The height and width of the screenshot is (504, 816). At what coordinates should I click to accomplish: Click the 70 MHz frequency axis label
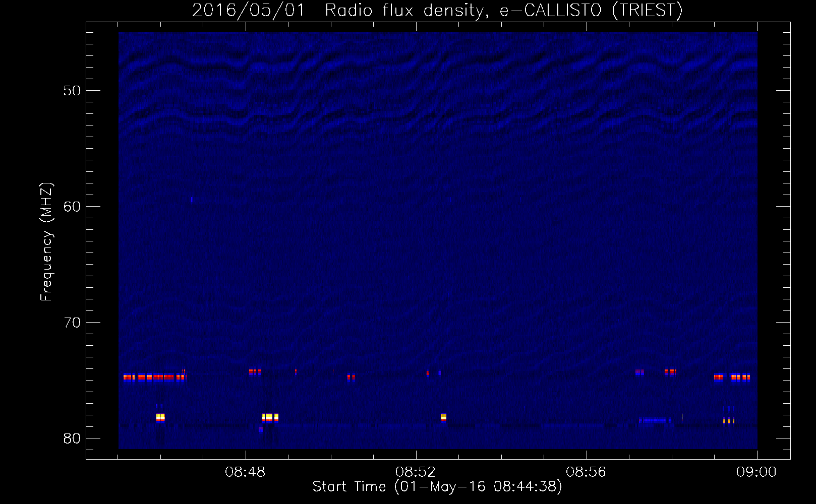click(72, 323)
